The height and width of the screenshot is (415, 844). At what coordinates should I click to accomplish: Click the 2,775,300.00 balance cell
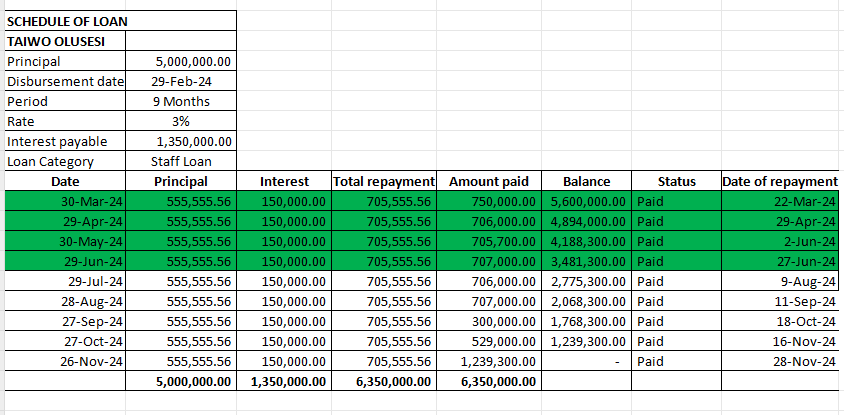click(x=587, y=281)
